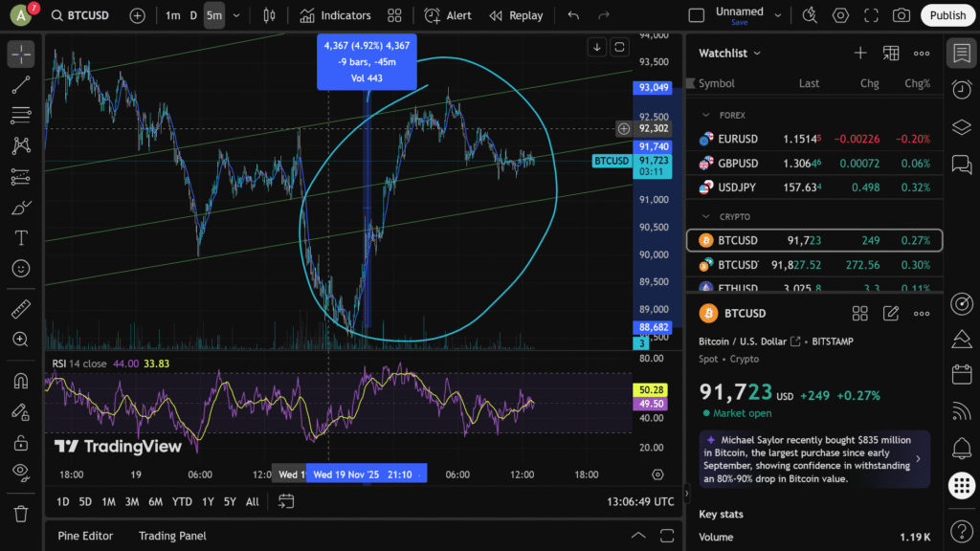Open Alerts panel bell icon in right sidebar
The width and height of the screenshot is (980, 551).
[x=962, y=448]
